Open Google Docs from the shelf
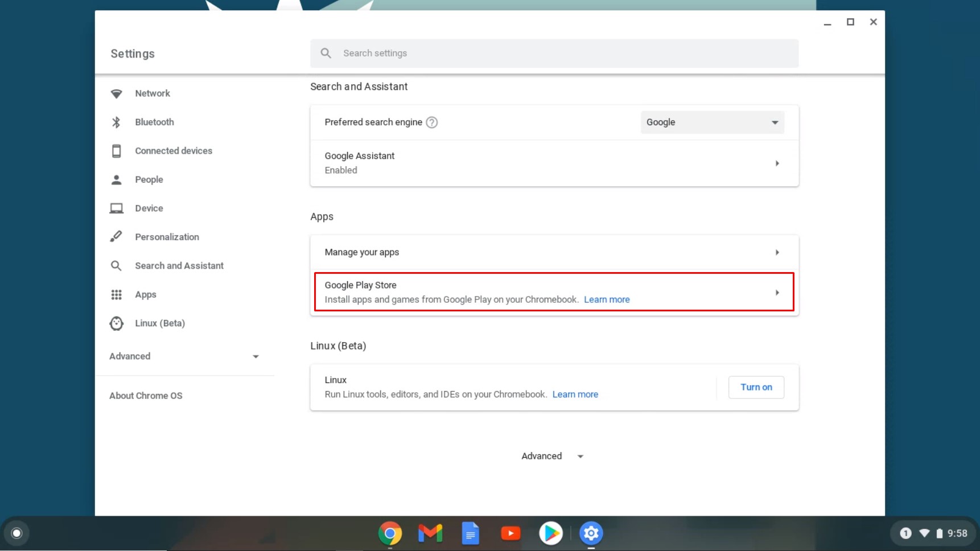The image size is (980, 551). coord(470,533)
